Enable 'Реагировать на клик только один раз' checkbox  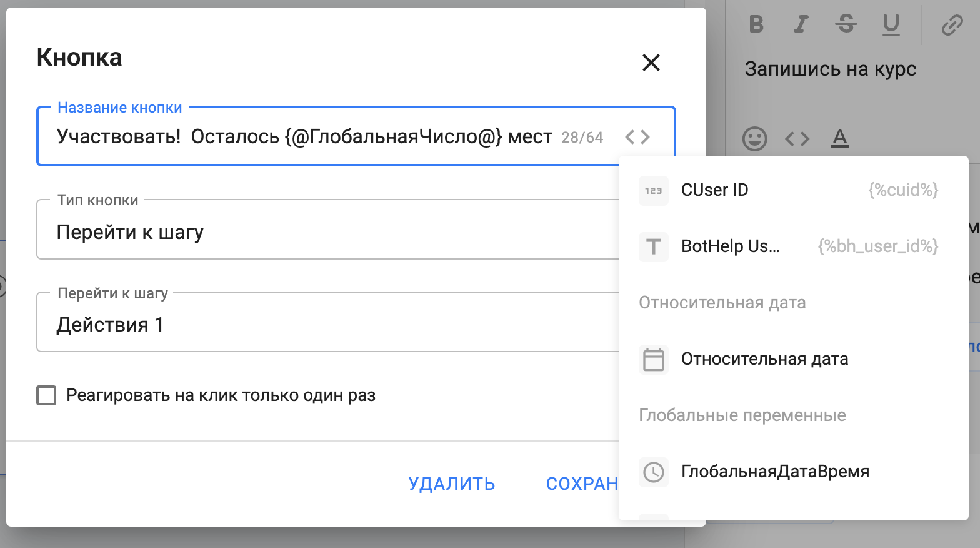click(x=46, y=395)
